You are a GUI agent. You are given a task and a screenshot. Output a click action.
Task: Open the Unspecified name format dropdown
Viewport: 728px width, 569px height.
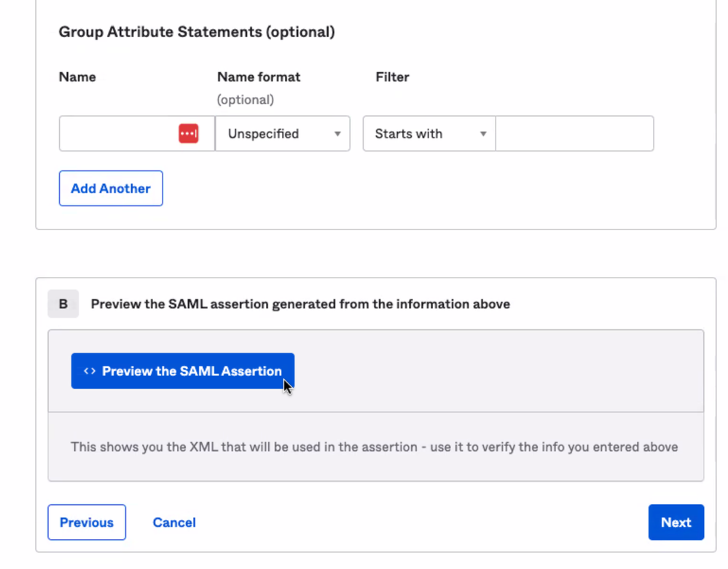click(x=282, y=134)
